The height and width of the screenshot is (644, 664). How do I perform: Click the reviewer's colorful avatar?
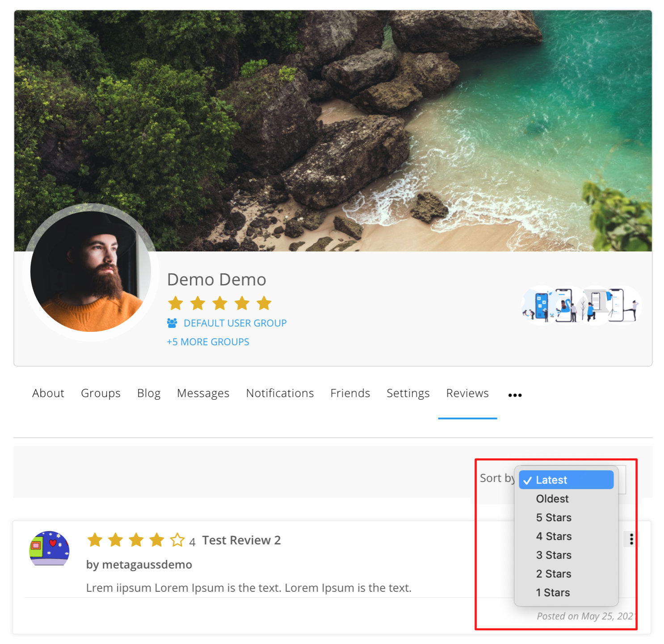pos(49,548)
